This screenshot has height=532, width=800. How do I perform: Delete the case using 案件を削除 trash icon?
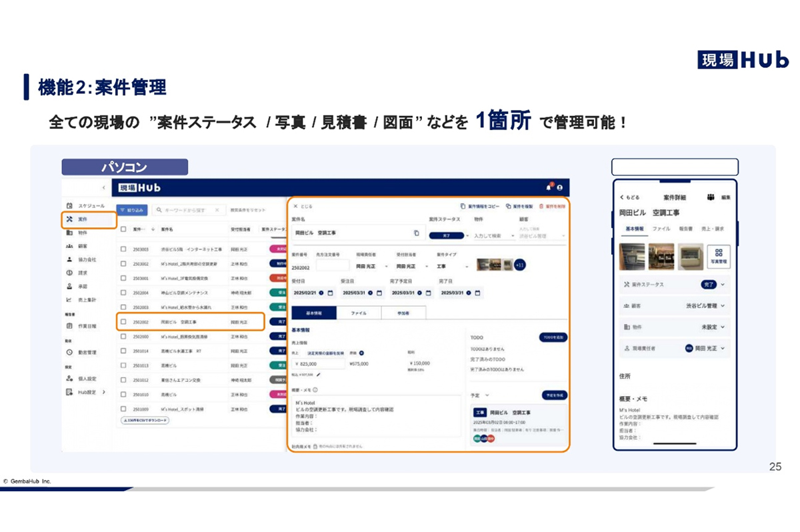[x=541, y=205]
